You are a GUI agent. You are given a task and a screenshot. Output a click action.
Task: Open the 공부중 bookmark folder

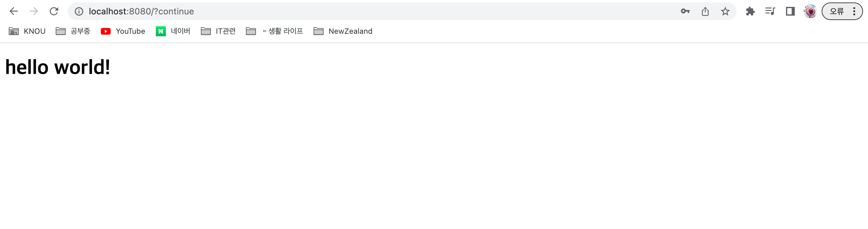(x=73, y=31)
